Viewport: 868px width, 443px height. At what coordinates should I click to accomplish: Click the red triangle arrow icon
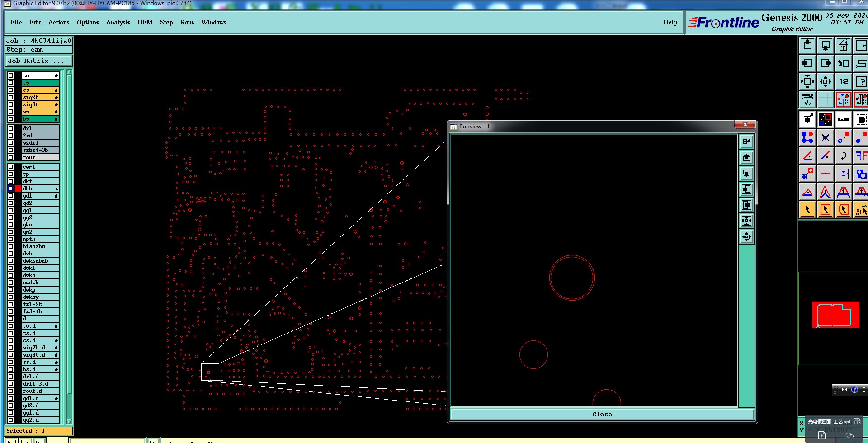pyautogui.click(x=807, y=192)
